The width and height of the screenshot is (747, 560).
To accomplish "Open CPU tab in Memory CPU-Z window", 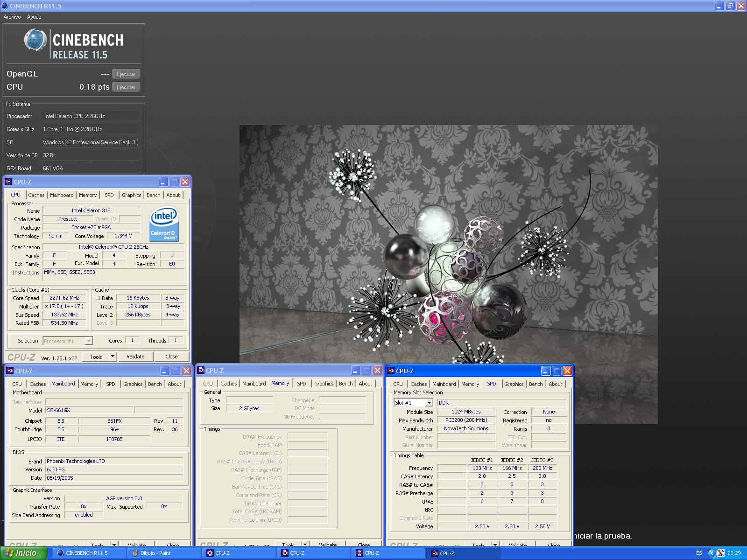I will 208,384.
